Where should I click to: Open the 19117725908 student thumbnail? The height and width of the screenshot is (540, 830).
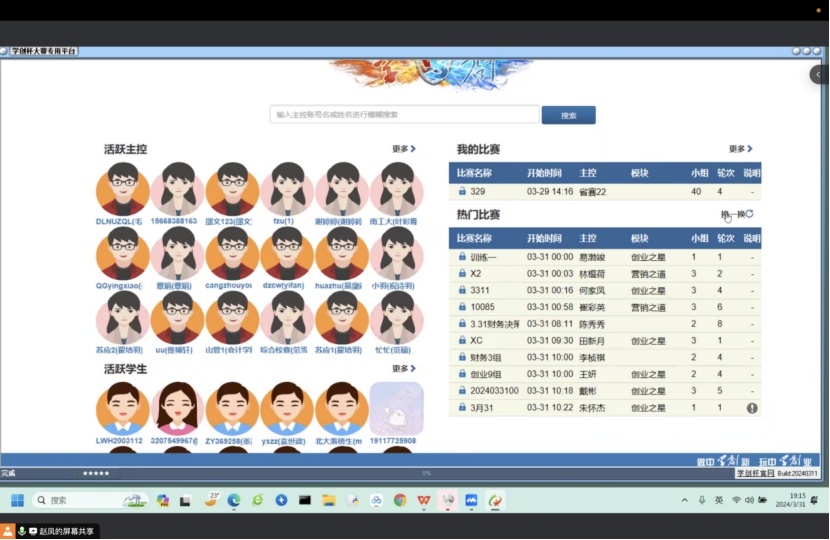tap(396, 408)
